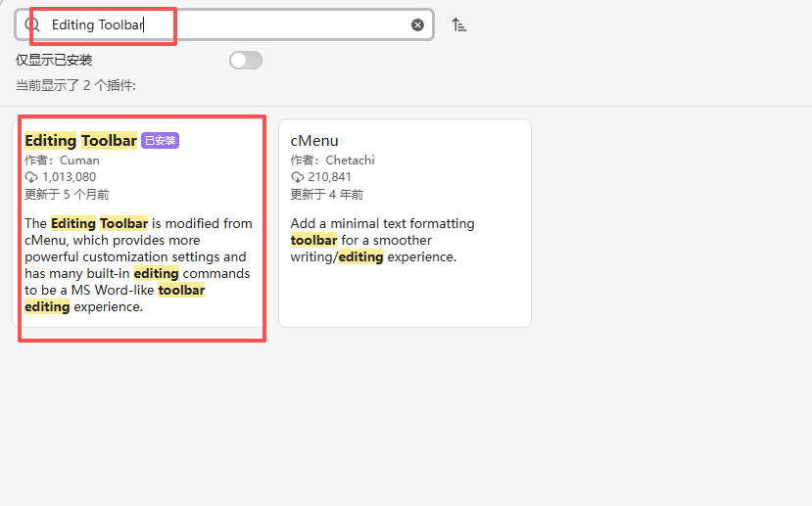The image size is (812, 506).
Task: Click the 当前显示了 2 个插件 count text
Action: point(75,86)
